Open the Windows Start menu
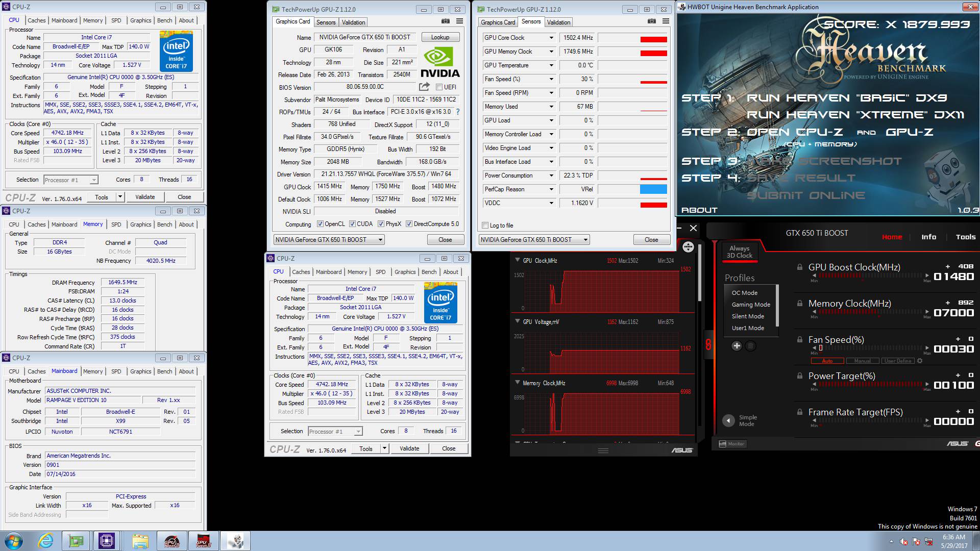The image size is (980, 551). click(x=14, y=541)
